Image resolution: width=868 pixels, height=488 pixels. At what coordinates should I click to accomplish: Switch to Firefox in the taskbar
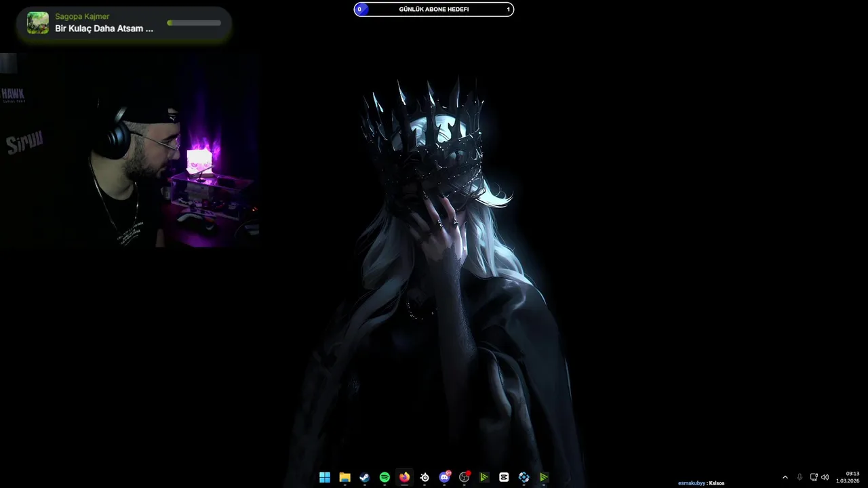click(404, 477)
